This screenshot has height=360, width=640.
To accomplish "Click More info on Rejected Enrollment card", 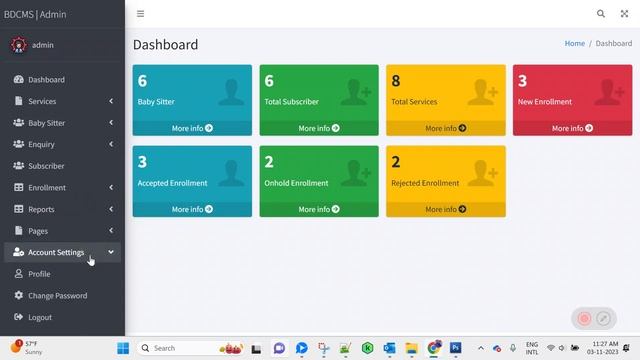I will pos(446,209).
